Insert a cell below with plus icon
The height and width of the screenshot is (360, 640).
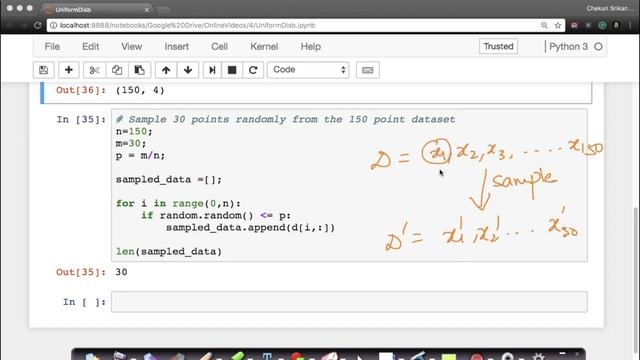pyautogui.click(x=69, y=70)
